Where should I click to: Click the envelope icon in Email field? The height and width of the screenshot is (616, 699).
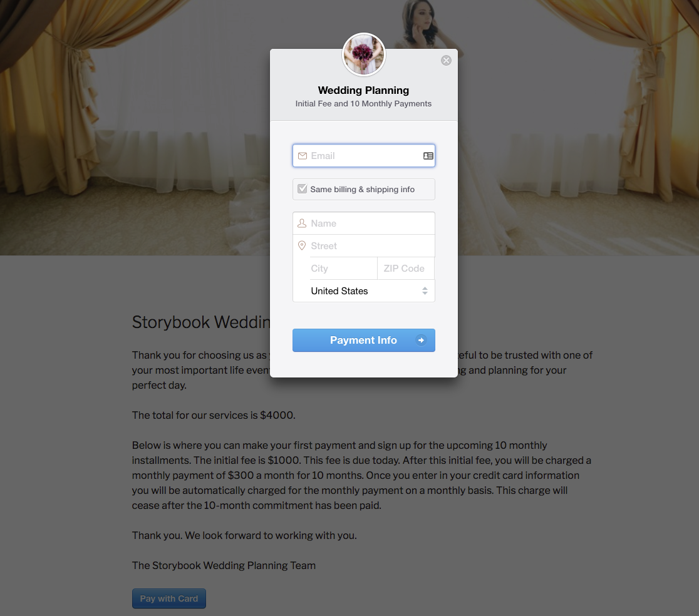pyautogui.click(x=303, y=156)
